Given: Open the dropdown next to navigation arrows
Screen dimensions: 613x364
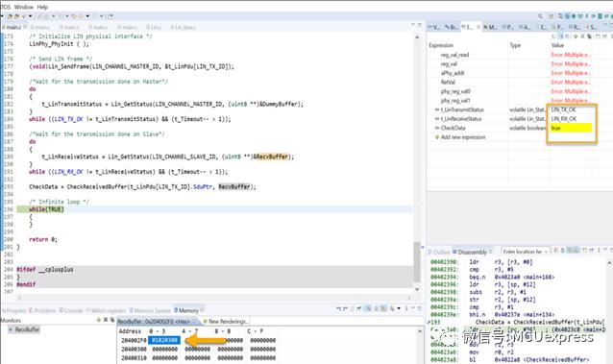Looking at the screenshot, I should point(87,16).
